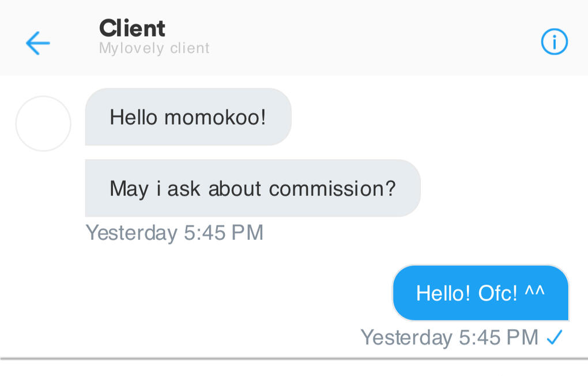This screenshot has width=588, height=376.
Task: Select the "May i ask about commission?" bubble
Action: click(252, 188)
